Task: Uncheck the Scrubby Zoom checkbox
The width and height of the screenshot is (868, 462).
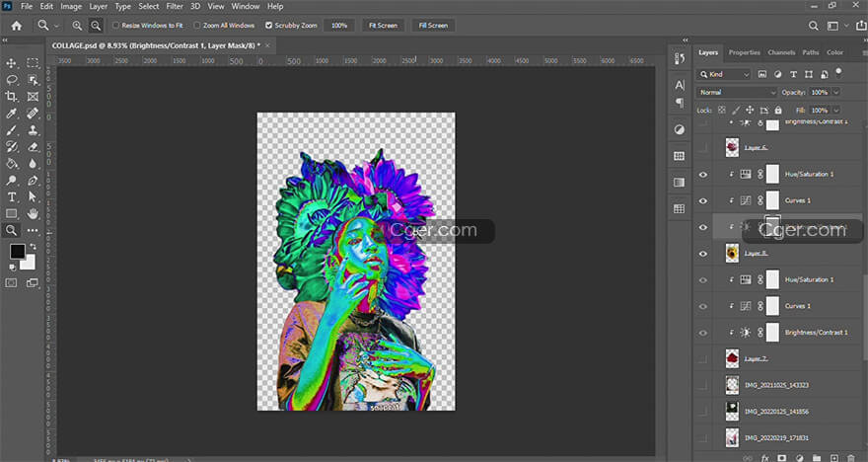Action: point(269,26)
